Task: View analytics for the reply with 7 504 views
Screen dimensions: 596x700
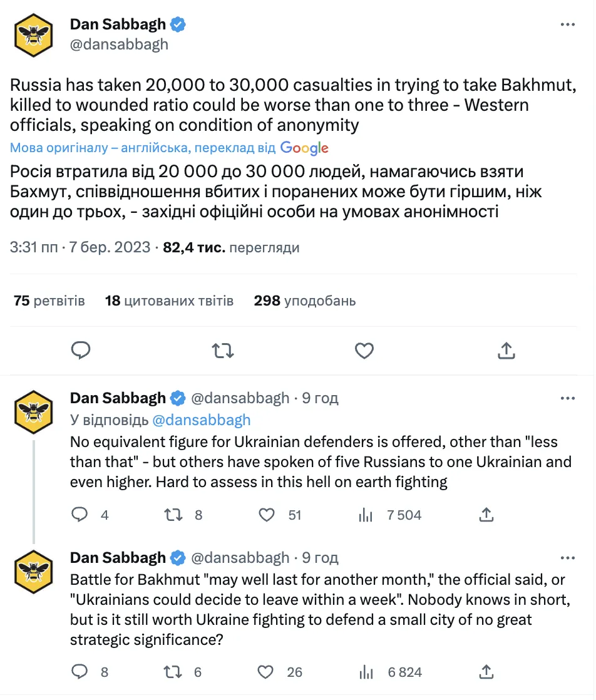Action: (365, 515)
